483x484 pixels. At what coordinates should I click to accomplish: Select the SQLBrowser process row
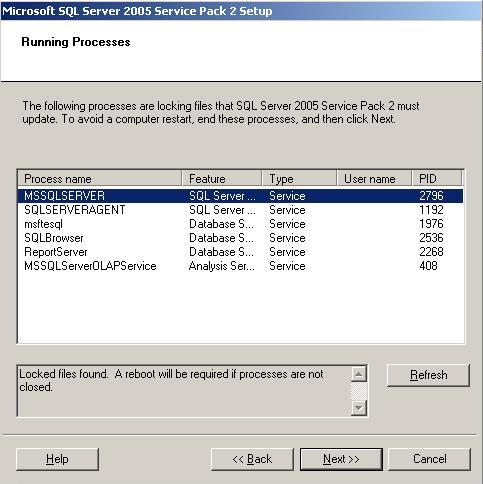240,238
